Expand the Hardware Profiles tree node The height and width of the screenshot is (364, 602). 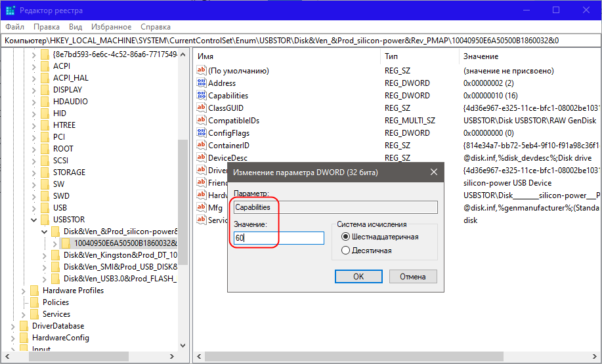click(x=23, y=291)
